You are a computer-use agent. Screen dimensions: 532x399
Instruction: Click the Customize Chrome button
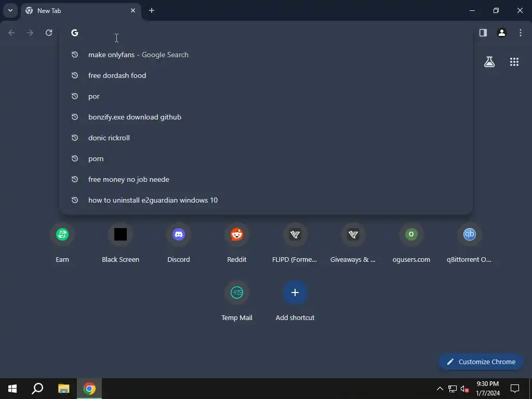[481, 362]
